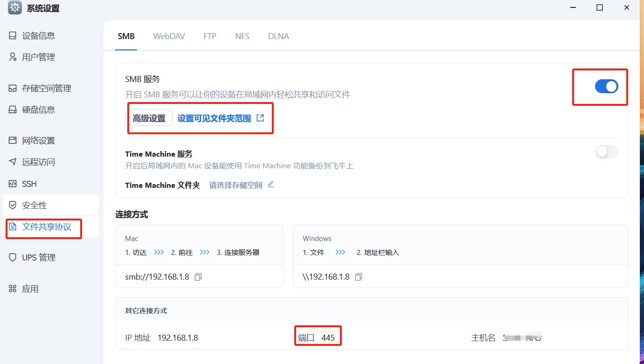This screenshot has height=364, width=644.
Task: Click the 硬盘信息 disk icon
Action: coord(13,110)
